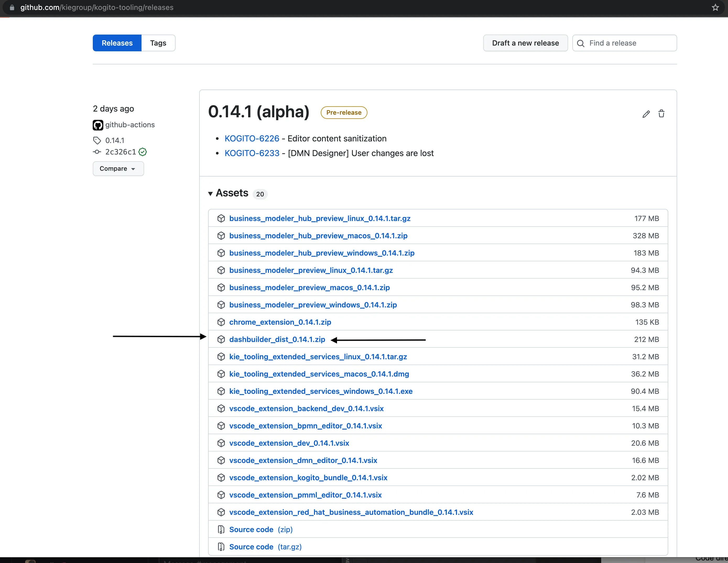The image size is (728, 563).
Task: Download business_modeler_preview_windows_0.14.1.zip
Action: (x=313, y=305)
